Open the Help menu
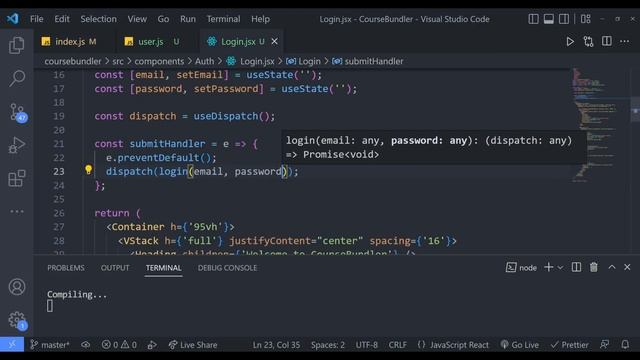Image resolution: width=640 pixels, height=360 pixels. point(260,19)
